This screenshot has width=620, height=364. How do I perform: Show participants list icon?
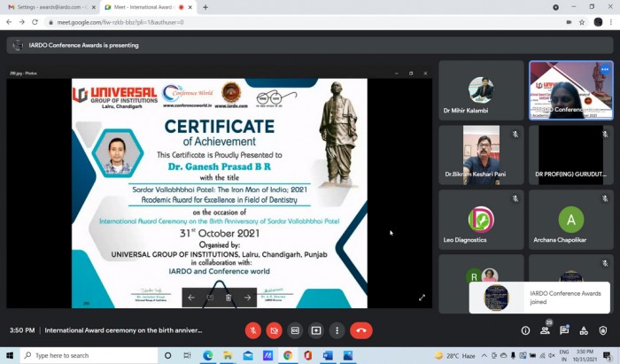coord(545,330)
